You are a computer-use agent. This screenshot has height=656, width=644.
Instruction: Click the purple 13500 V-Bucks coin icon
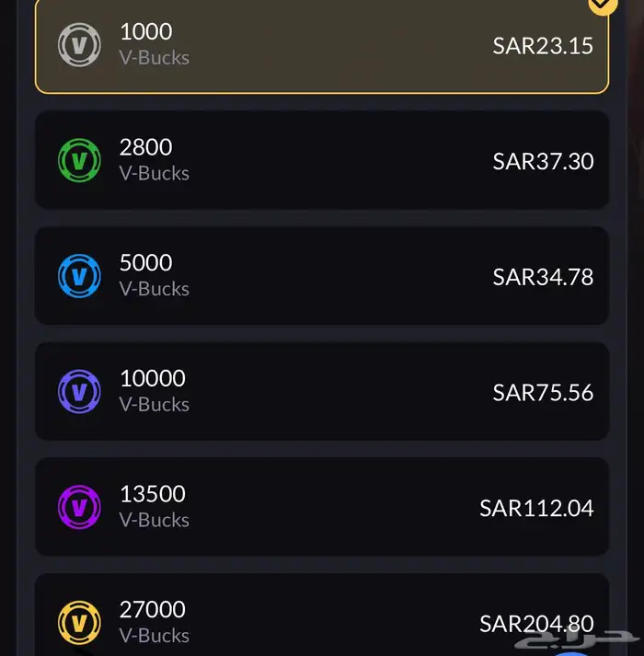point(79,507)
